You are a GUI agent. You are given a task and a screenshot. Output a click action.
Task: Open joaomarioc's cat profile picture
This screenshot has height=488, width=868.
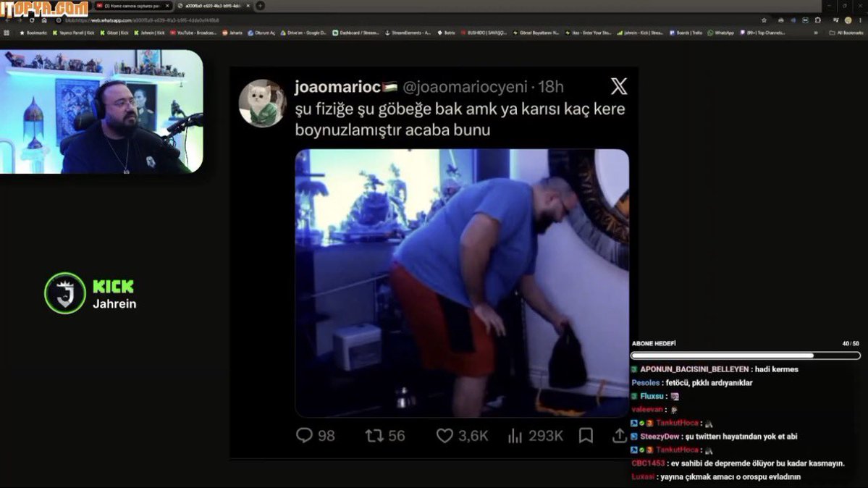(x=262, y=103)
